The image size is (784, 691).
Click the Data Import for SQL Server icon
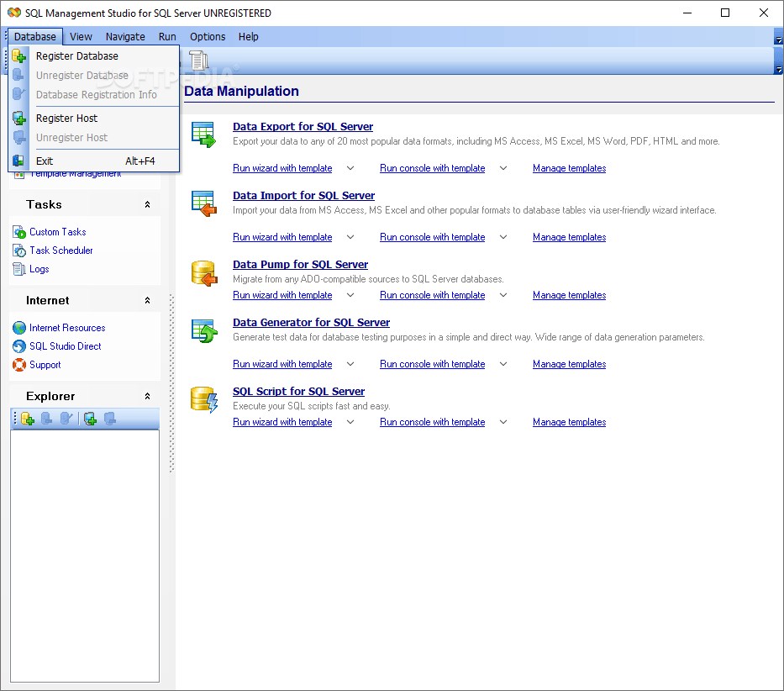pyautogui.click(x=205, y=202)
